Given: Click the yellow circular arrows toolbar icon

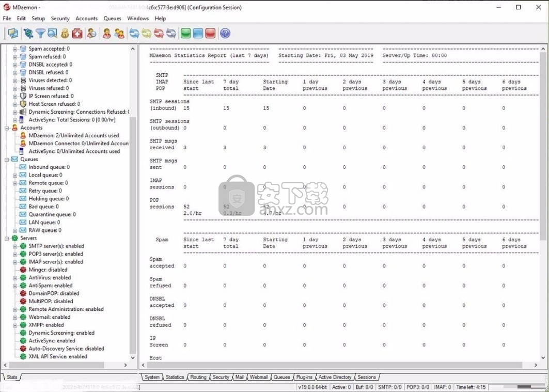Looking at the screenshot, I should coord(146,33).
